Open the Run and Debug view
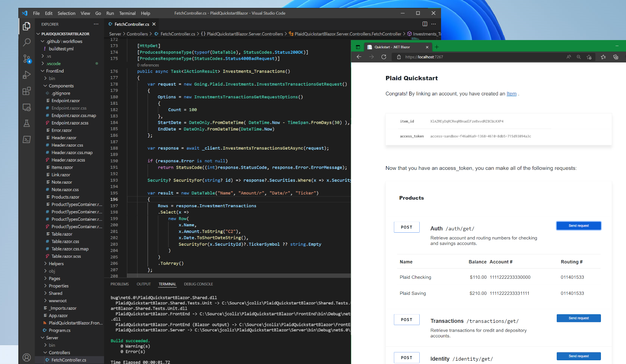This screenshot has height=364, width=626. click(27, 75)
